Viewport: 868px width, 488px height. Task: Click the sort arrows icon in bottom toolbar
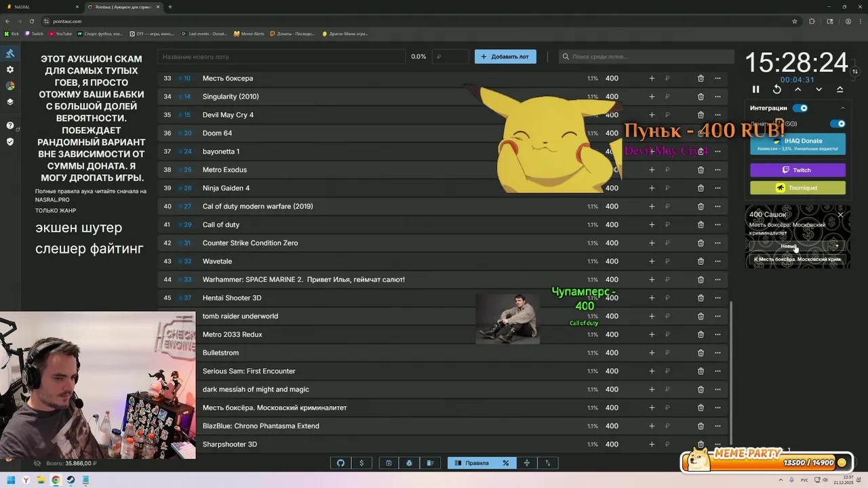click(x=548, y=463)
